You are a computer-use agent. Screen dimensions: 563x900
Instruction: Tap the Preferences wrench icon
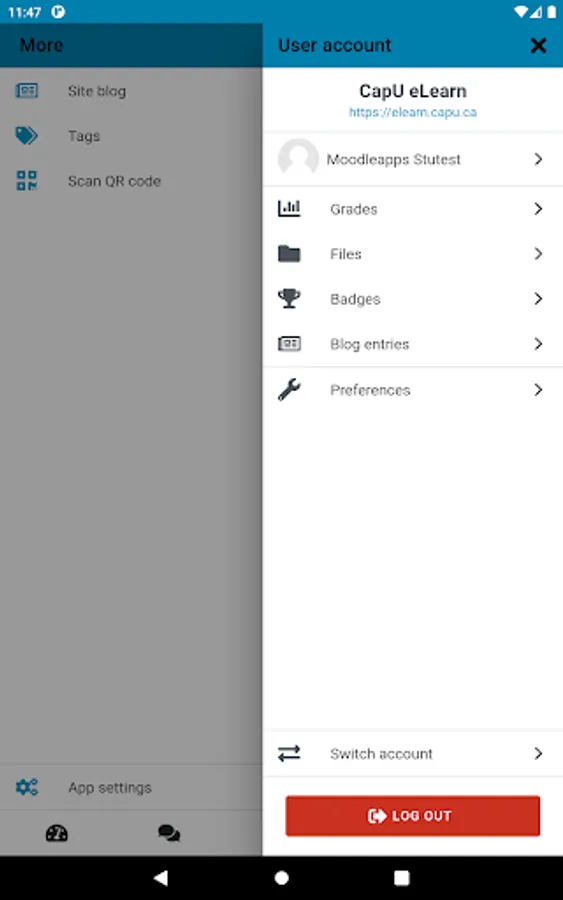tap(289, 390)
